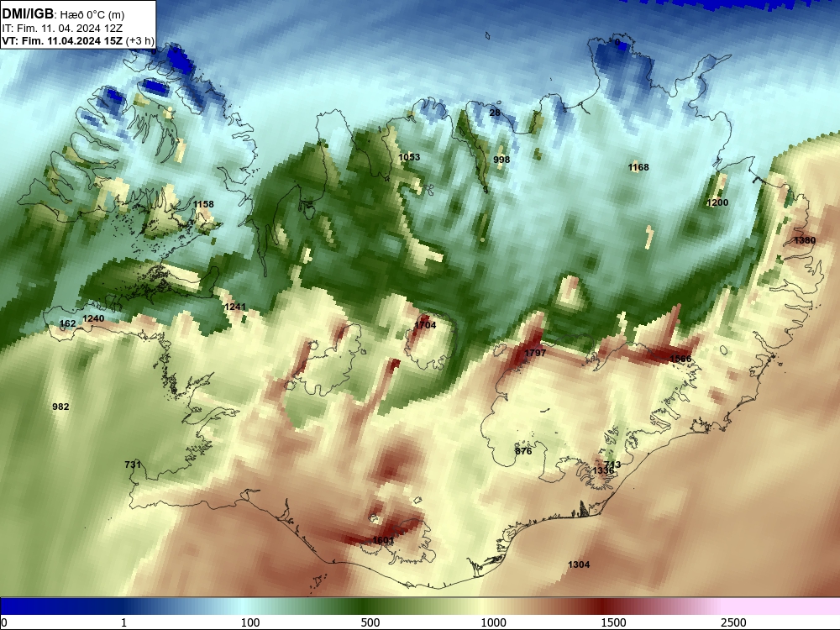Click the 713 height label
Screen dimensions: 840x630
coord(612,465)
